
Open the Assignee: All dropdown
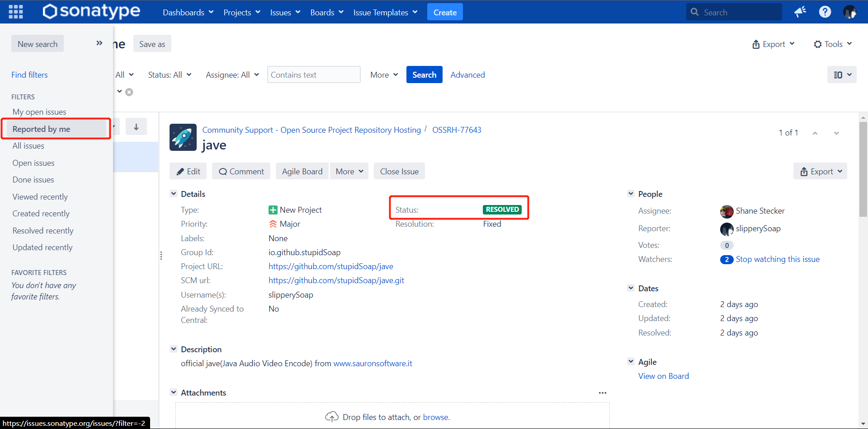[x=232, y=75]
